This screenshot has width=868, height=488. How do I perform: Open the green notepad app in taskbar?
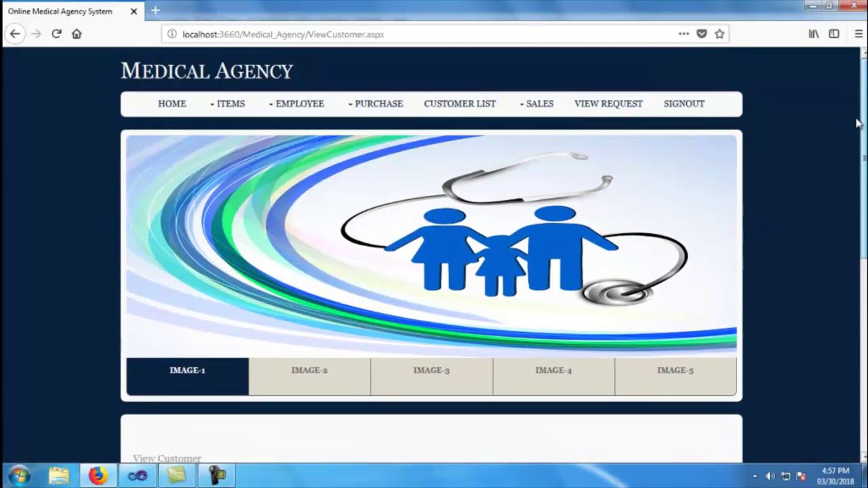click(177, 476)
